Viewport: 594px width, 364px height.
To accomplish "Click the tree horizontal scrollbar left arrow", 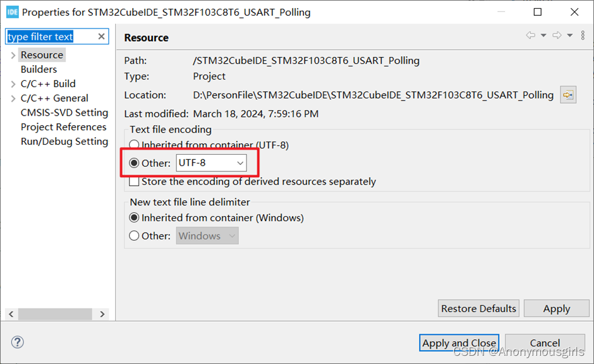I will [11, 314].
